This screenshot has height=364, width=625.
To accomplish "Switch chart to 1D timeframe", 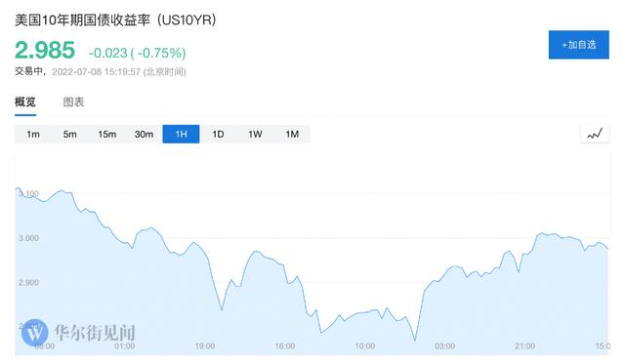I will pyautogui.click(x=218, y=135).
